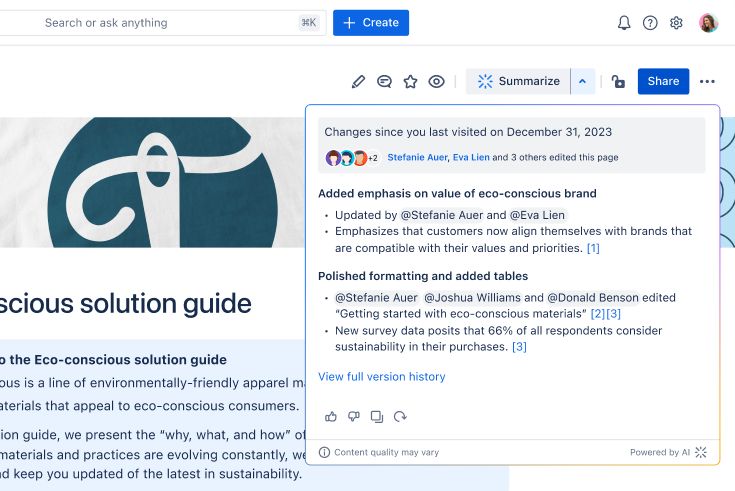Give the summary a thumbs down
The width and height of the screenshot is (735, 491).
pyautogui.click(x=354, y=416)
